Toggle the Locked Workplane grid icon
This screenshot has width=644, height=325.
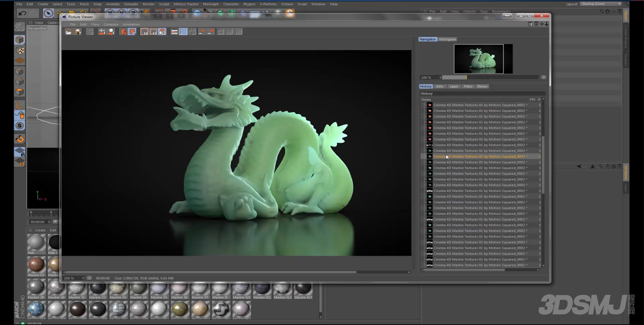(19, 152)
